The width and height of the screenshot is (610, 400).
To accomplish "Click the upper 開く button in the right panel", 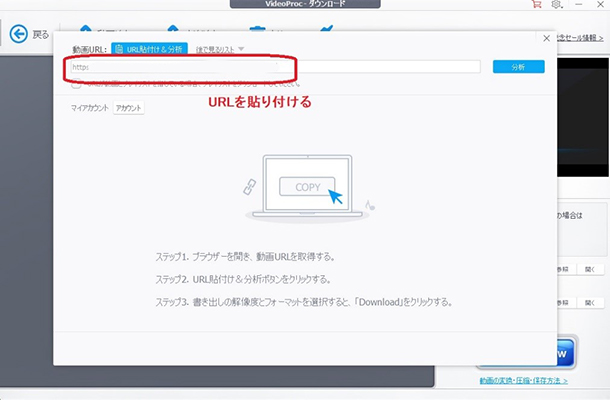I will coord(590,269).
